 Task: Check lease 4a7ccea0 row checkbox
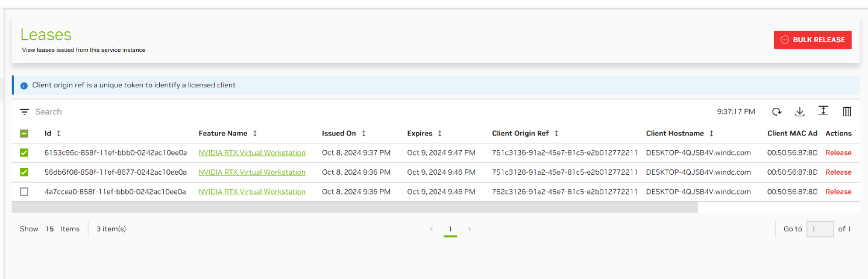24,192
